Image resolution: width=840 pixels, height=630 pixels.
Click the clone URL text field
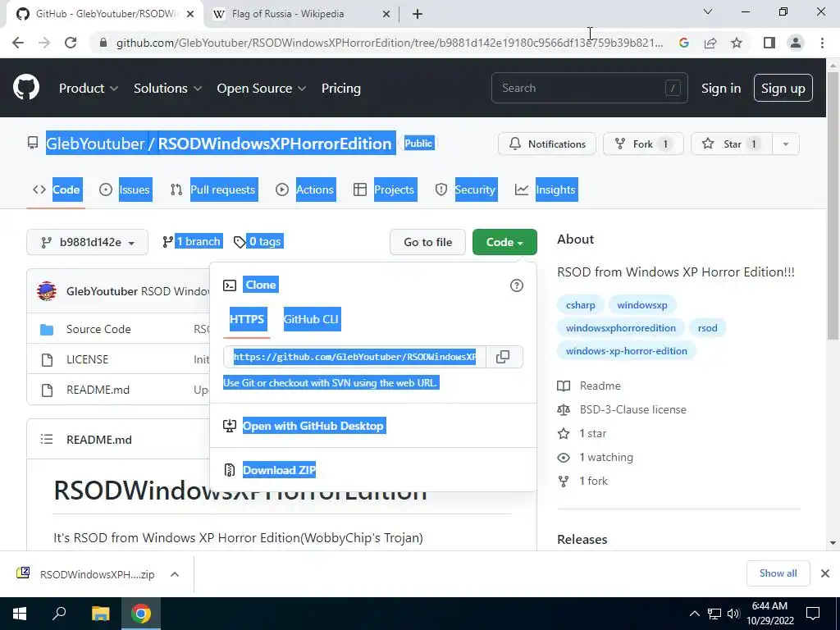pyautogui.click(x=354, y=357)
